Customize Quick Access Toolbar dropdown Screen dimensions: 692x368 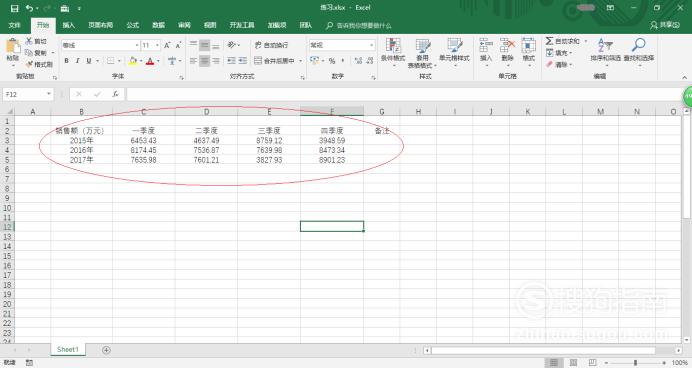pyautogui.click(x=79, y=8)
